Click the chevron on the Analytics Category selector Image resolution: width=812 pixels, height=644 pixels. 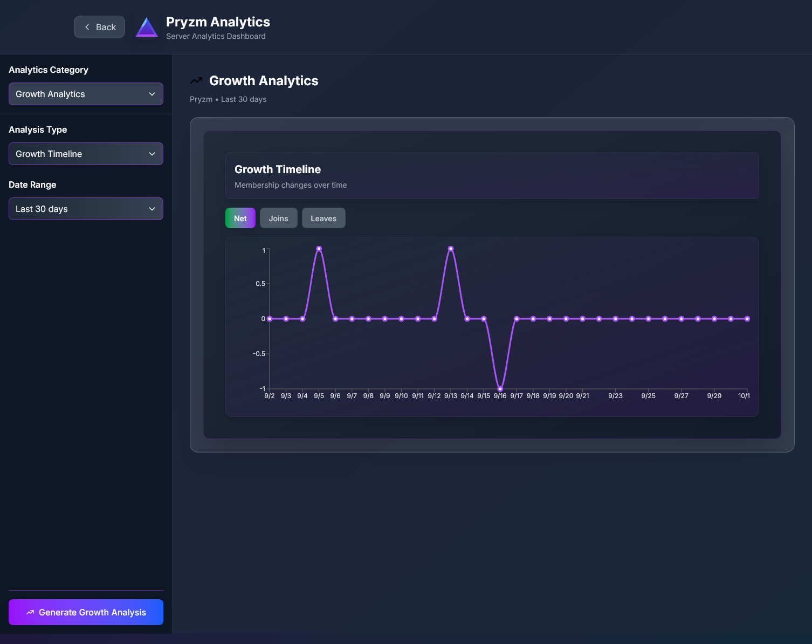click(153, 94)
